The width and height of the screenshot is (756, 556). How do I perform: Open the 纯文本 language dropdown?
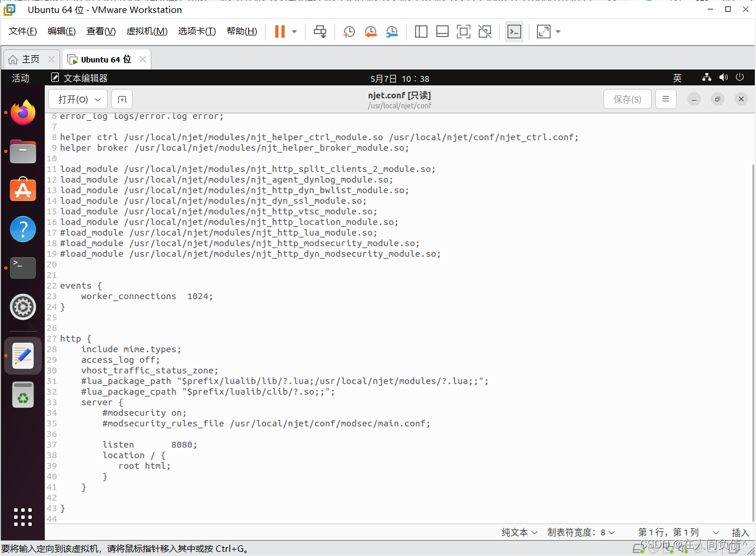520,532
